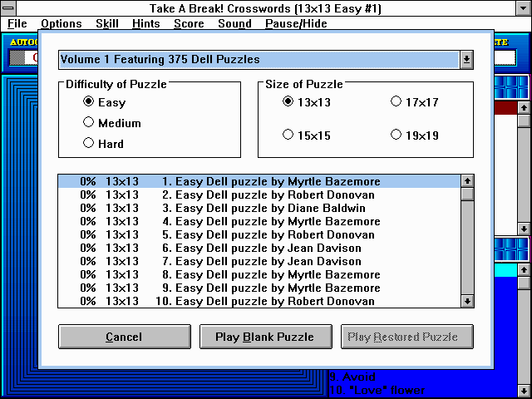Pick the 19x19 puzzle size
Screen dimensions: 532x399
tap(397, 134)
